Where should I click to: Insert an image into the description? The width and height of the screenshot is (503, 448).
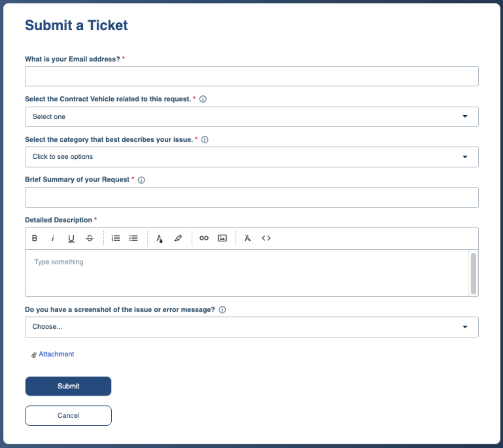pos(222,238)
